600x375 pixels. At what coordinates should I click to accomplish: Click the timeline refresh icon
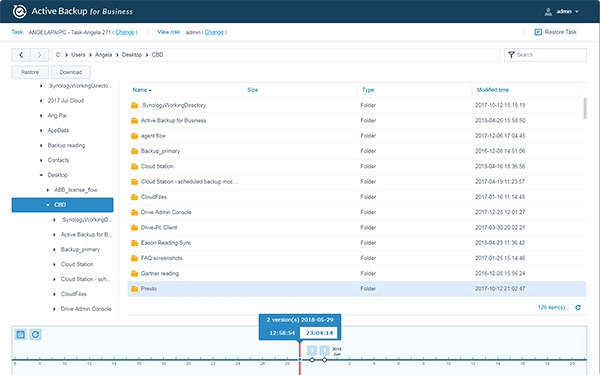36,334
